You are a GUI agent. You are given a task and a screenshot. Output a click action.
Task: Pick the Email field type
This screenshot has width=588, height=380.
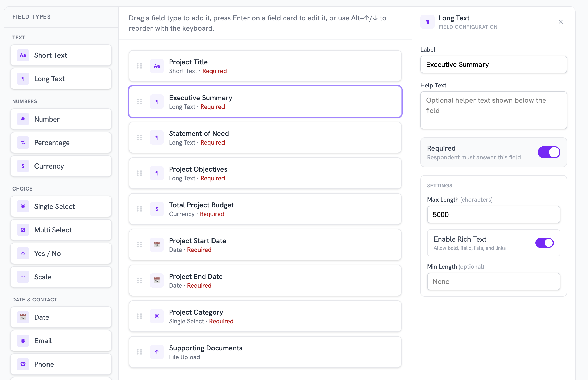(x=61, y=341)
